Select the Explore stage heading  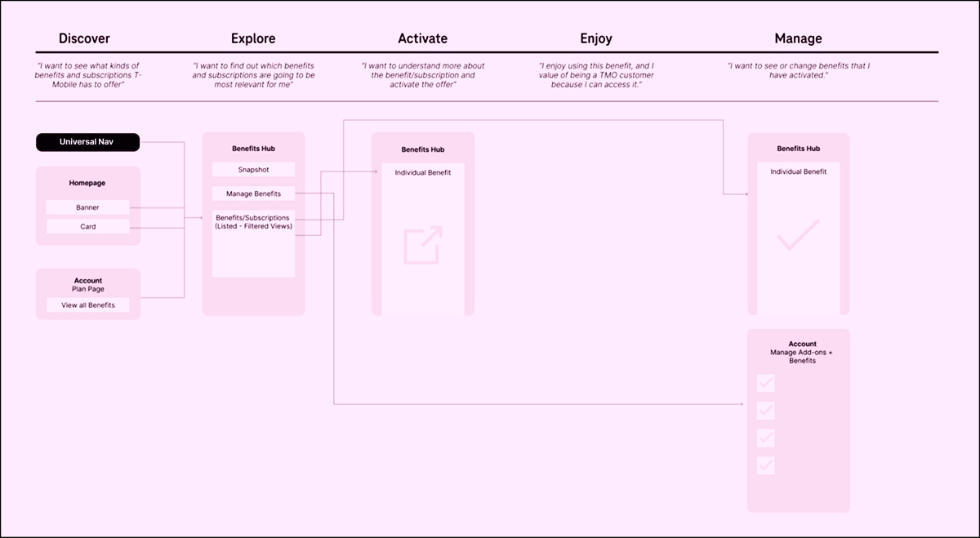[253, 38]
